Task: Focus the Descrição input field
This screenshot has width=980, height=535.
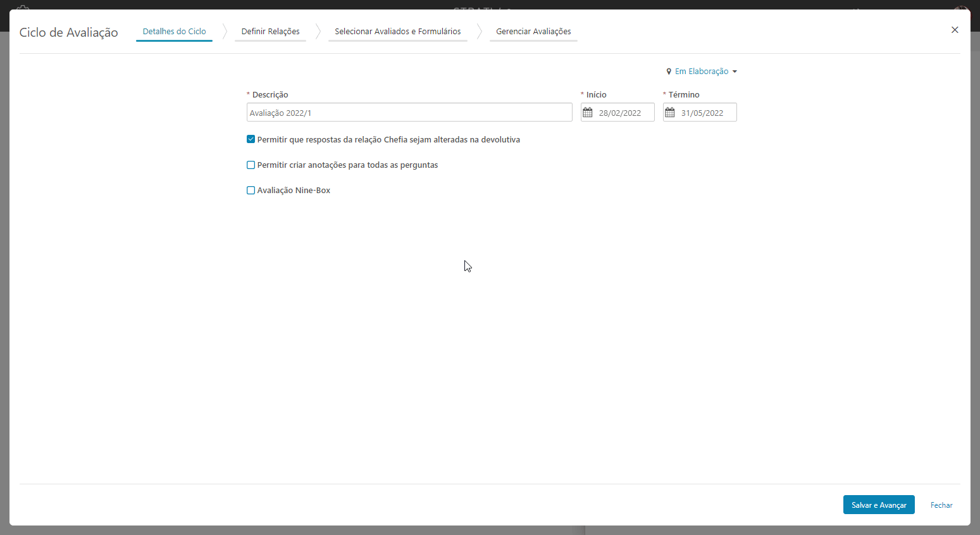Action: (409, 113)
